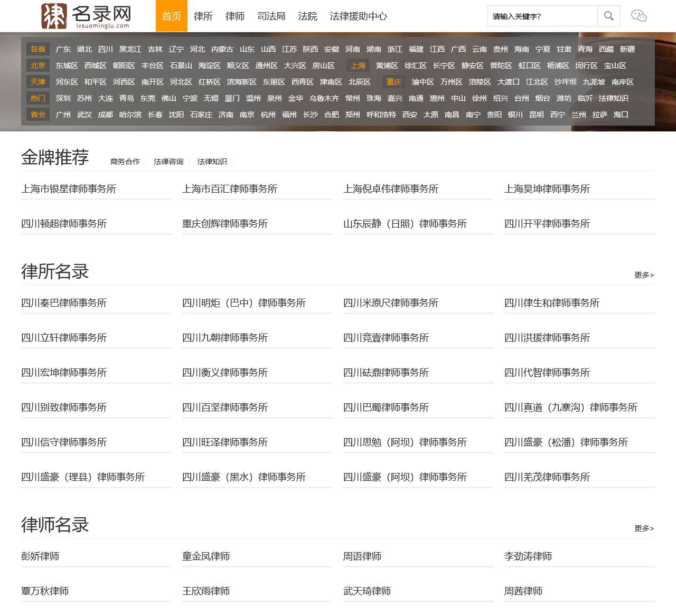This screenshot has width=676, height=616.
Task: Click the 成都 city link
Action: pos(106,114)
